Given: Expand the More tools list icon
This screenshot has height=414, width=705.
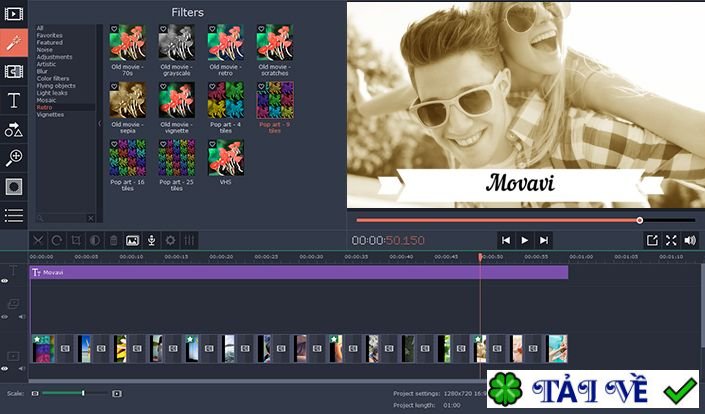Looking at the screenshot, I should coord(14,215).
